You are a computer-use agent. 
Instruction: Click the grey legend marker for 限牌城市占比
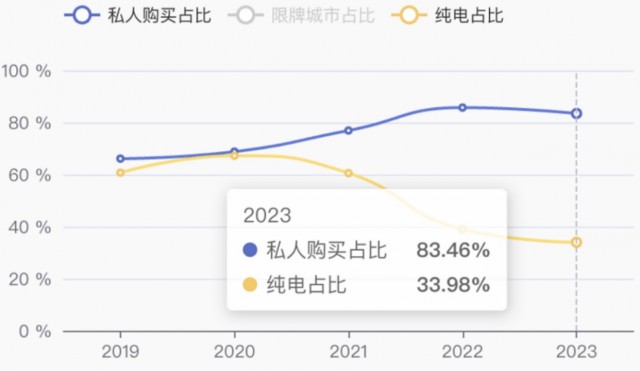tap(246, 16)
